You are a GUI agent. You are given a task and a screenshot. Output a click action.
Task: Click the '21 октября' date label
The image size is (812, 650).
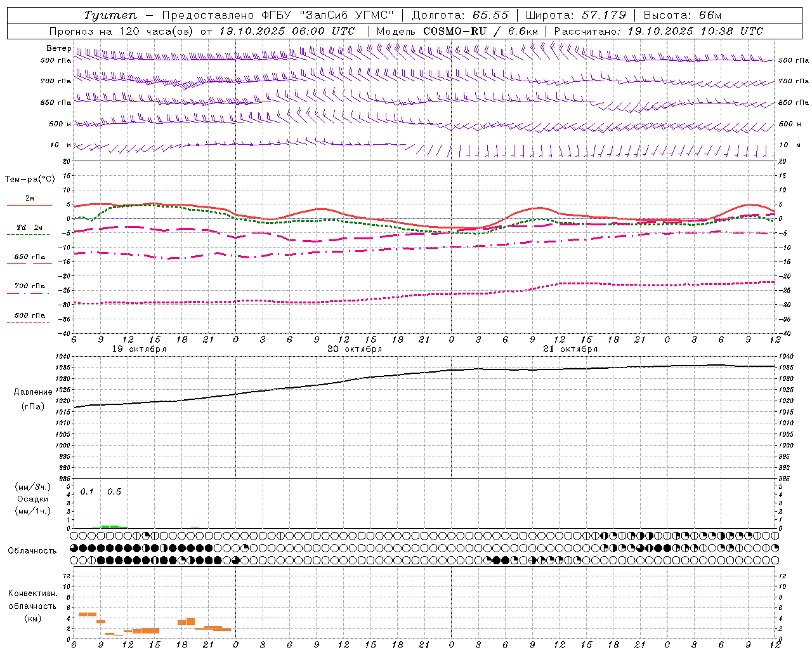(x=570, y=349)
